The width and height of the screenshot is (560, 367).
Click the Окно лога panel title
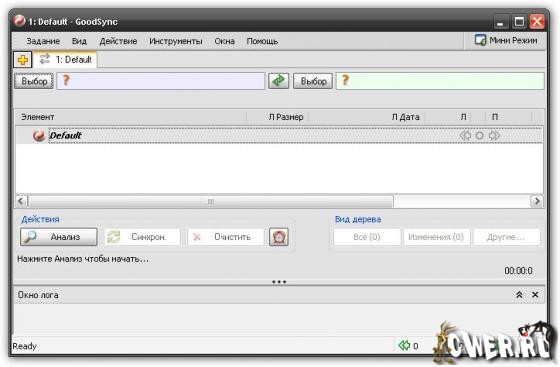click(x=38, y=295)
